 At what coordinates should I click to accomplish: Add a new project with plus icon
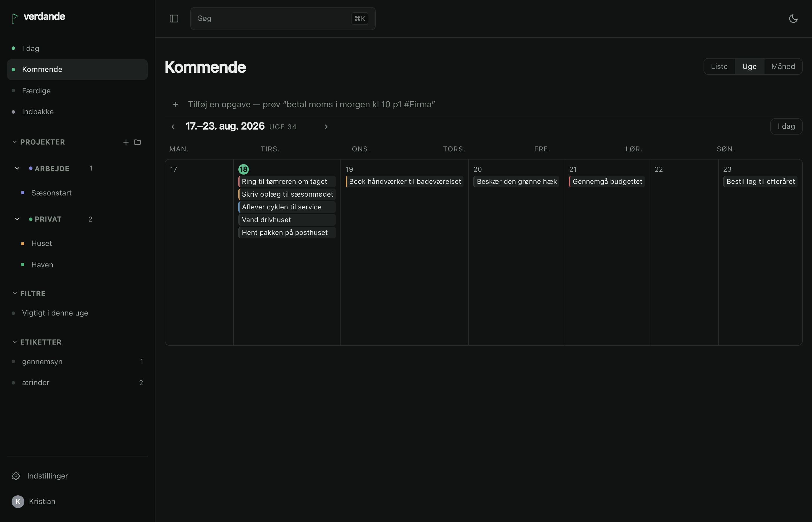point(126,142)
